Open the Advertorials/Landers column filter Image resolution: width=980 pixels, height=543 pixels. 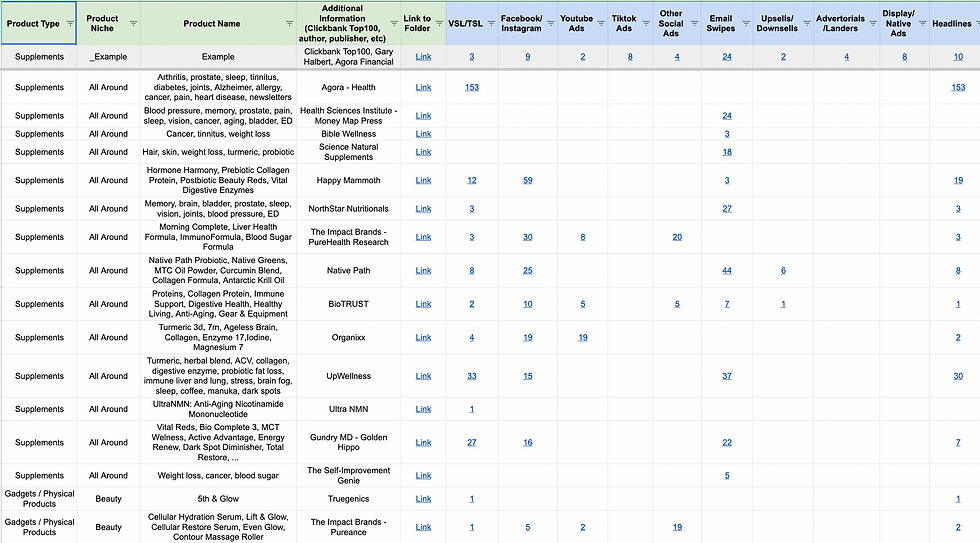pos(873,24)
